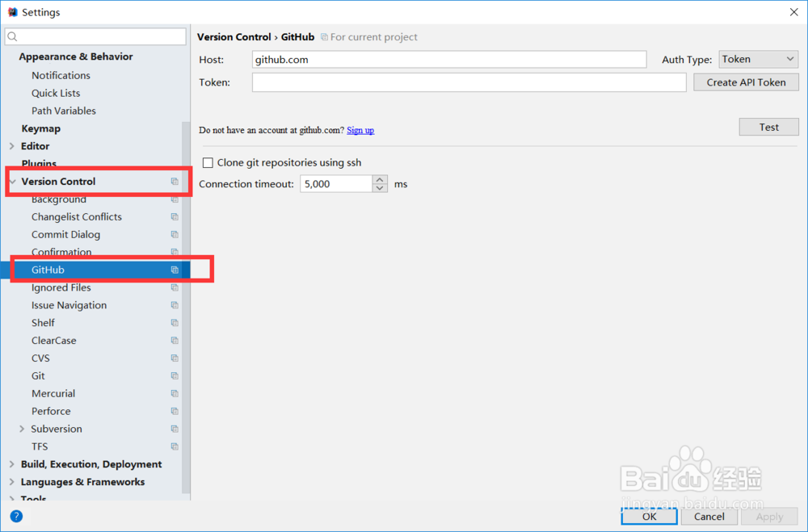Click into the Host field
The image size is (808, 532).
448,59
